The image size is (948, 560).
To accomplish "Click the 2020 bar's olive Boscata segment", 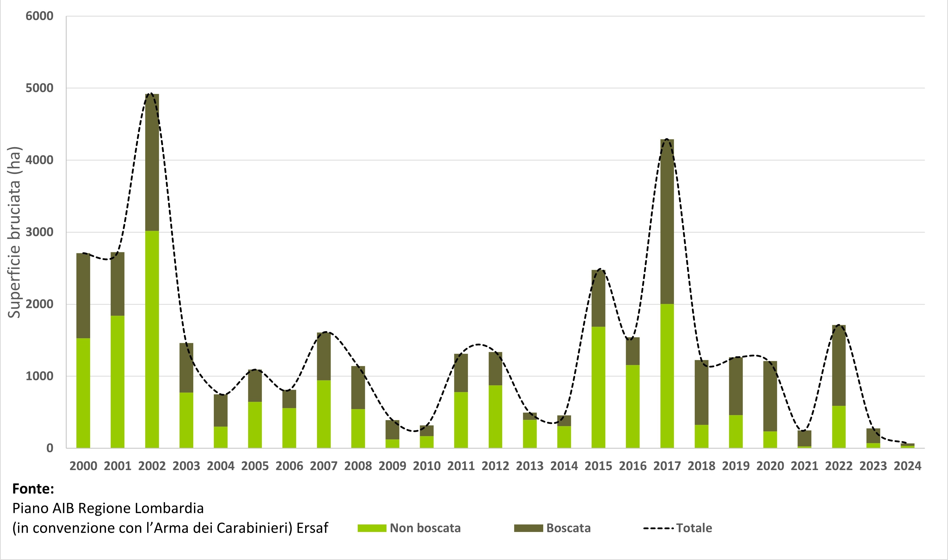I will pyautogui.click(x=770, y=396).
